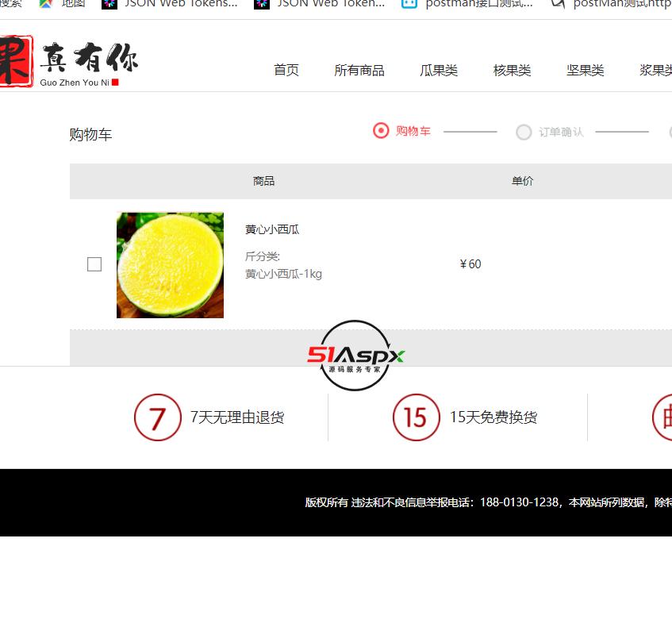
Task: Tick the checkbox for 黄心小西瓜
Action: [94, 264]
